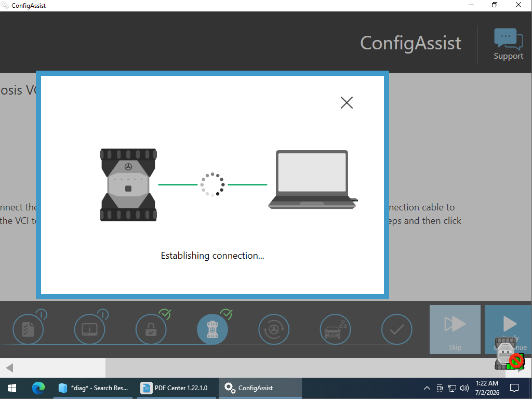Click the Apply and continue play button
This screenshot has height=399, width=532.
[x=508, y=329]
